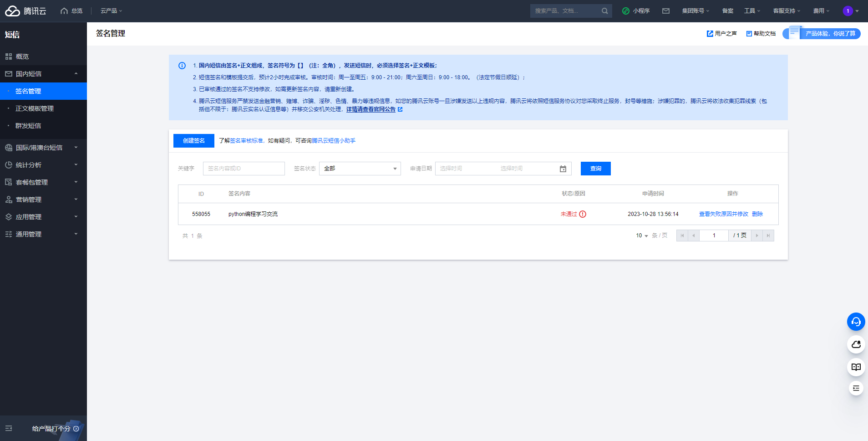
Task: Expand the 客服支持 dropdown
Action: [x=787, y=11]
